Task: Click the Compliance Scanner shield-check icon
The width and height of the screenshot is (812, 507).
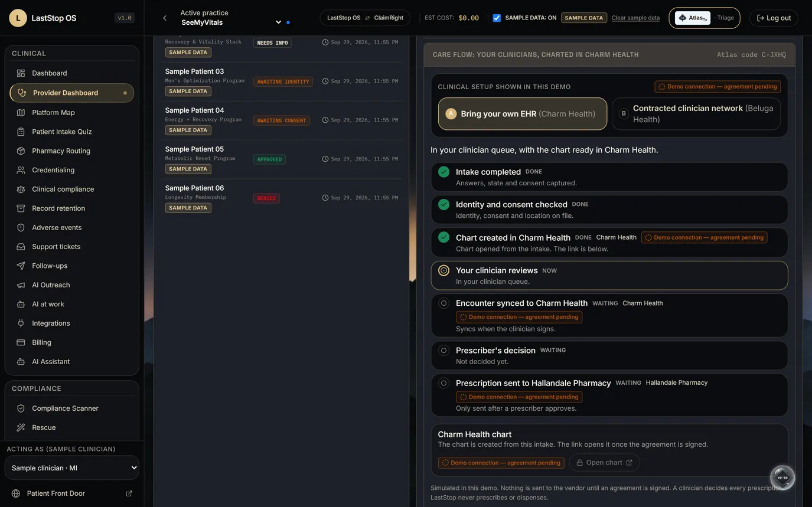Action: (x=21, y=408)
